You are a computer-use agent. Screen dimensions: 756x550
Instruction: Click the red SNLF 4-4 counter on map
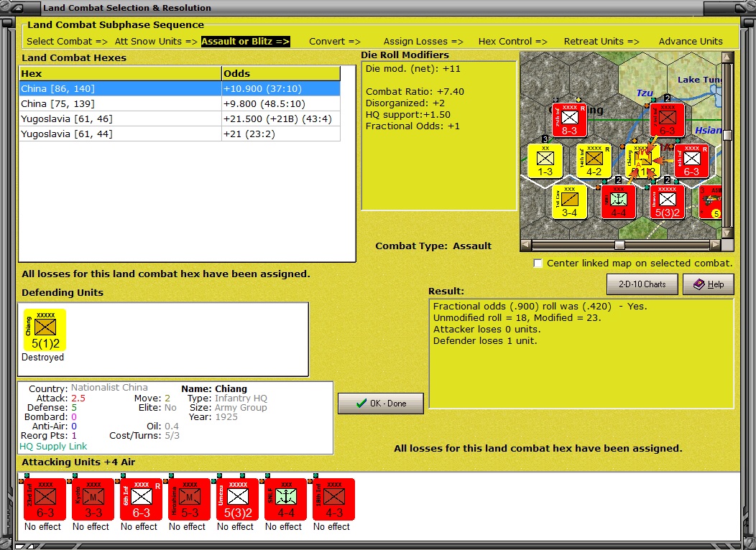click(619, 202)
